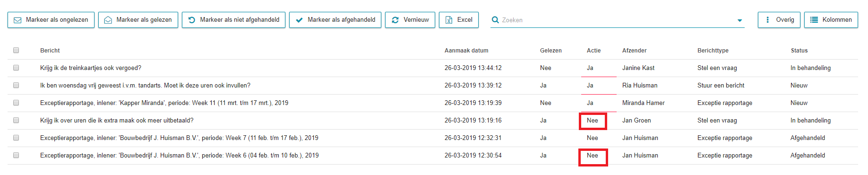Expand the search dropdown arrow
Viewport: 868px width, 175px height.
tap(739, 20)
